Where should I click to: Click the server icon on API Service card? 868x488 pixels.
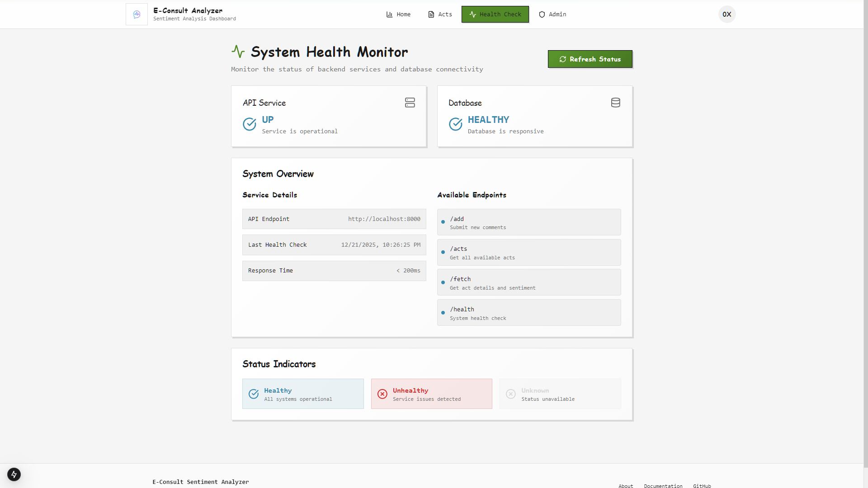tap(410, 103)
